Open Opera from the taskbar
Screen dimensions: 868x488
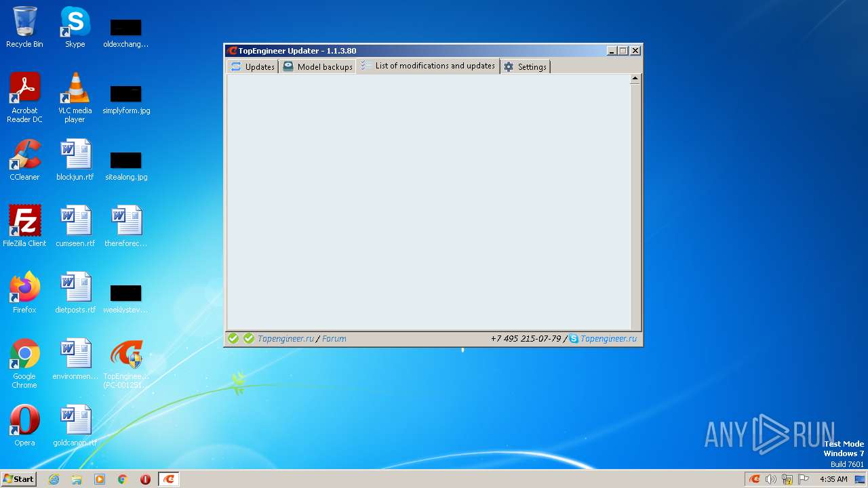[x=145, y=479]
